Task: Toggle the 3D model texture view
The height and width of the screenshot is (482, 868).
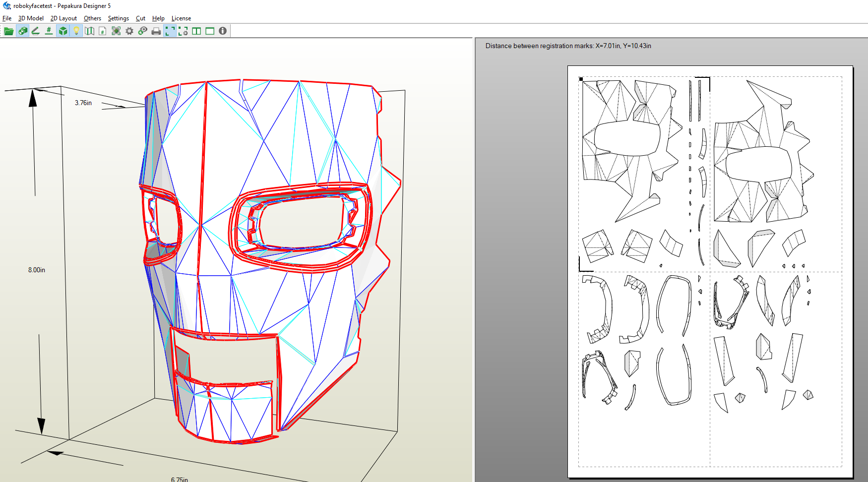Action: [x=62, y=30]
